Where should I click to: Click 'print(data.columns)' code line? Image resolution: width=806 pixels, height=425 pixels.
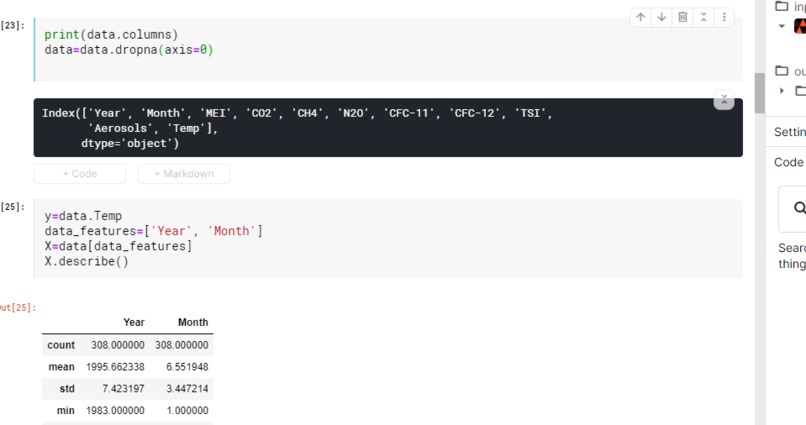[x=111, y=34]
